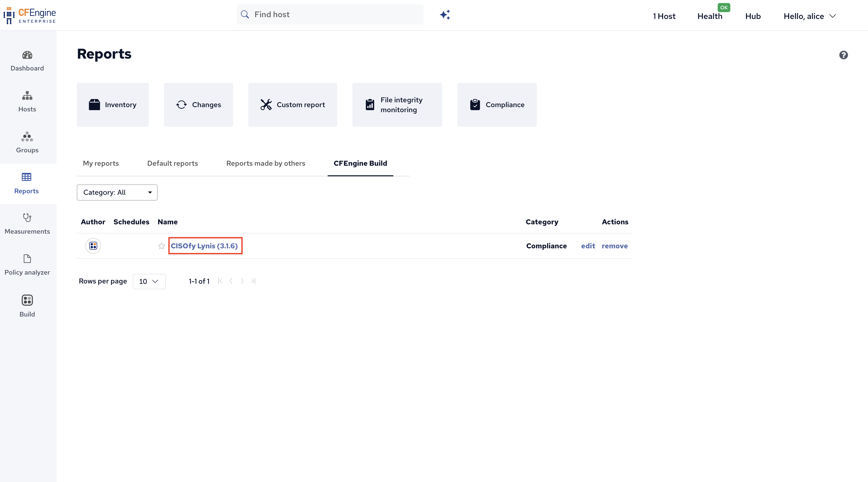Screen dimensions: 868x482
Task: Click the Compliance category cell
Action: tap(546, 246)
